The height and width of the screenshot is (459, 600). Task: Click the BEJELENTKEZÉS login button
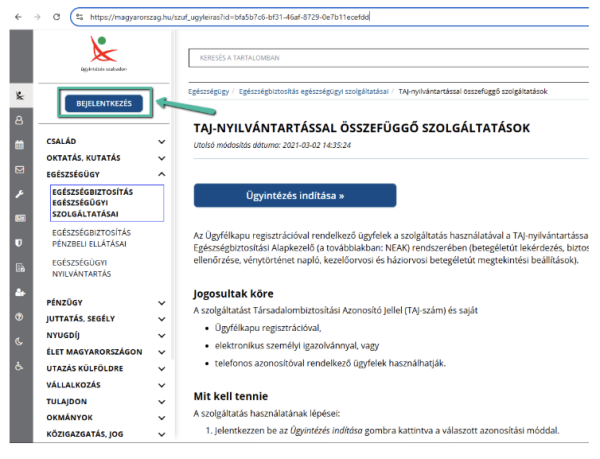coord(104,103)
